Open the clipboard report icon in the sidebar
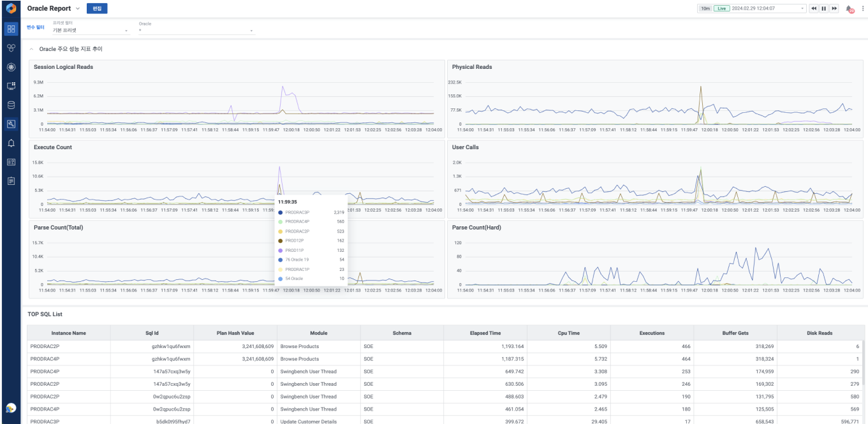 click(11, 181)
